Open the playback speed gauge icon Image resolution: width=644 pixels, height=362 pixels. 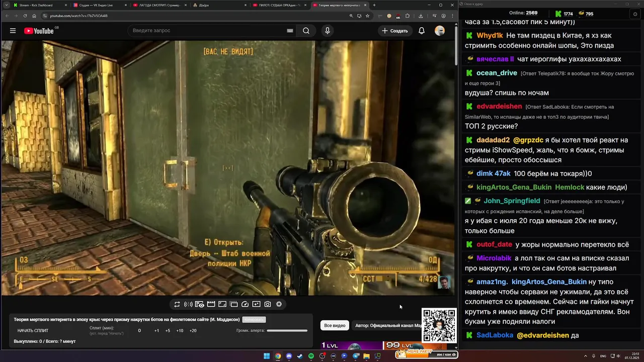tap(245, 304)
